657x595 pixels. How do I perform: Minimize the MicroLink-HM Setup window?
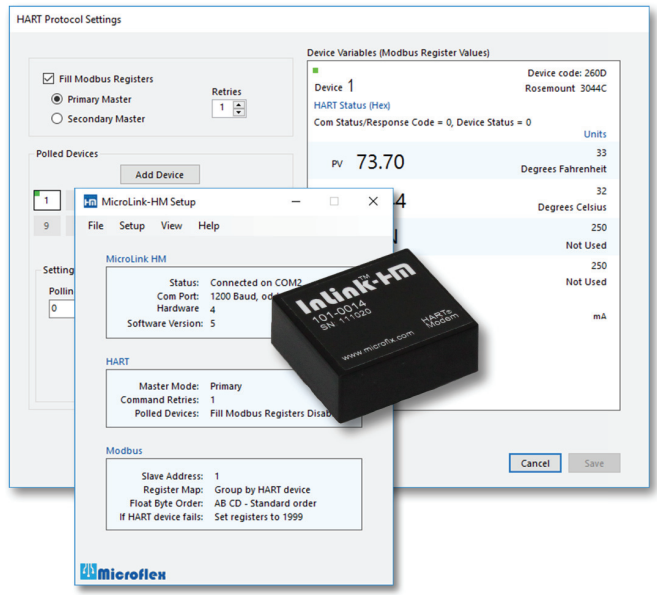[x=296, y=202]
